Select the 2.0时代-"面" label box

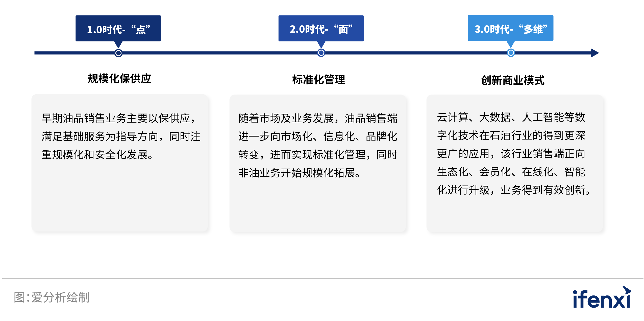[x=321, y=28]
